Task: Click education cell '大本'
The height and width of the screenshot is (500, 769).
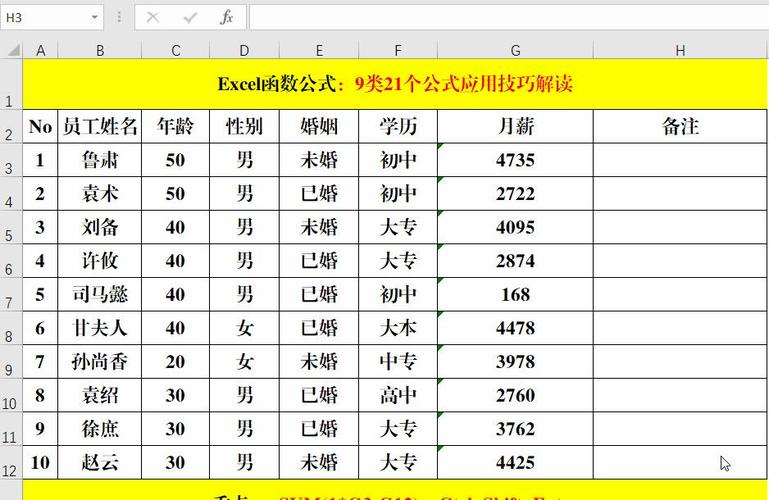Action: (398, 328)
